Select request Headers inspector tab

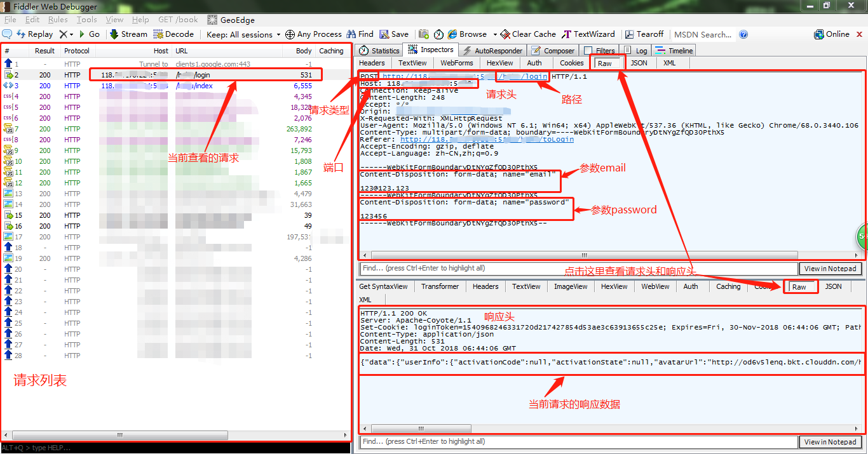click(372, 63)
